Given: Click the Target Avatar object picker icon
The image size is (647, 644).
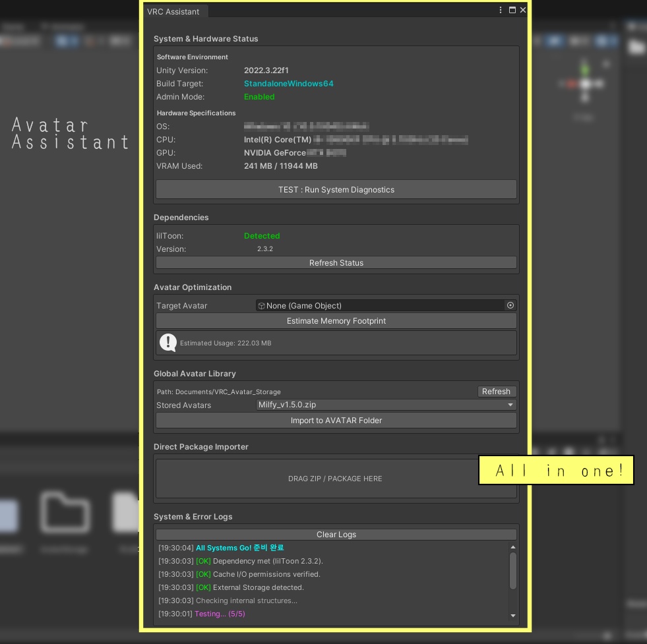Looking at the screenshot, I should (510, 305).
